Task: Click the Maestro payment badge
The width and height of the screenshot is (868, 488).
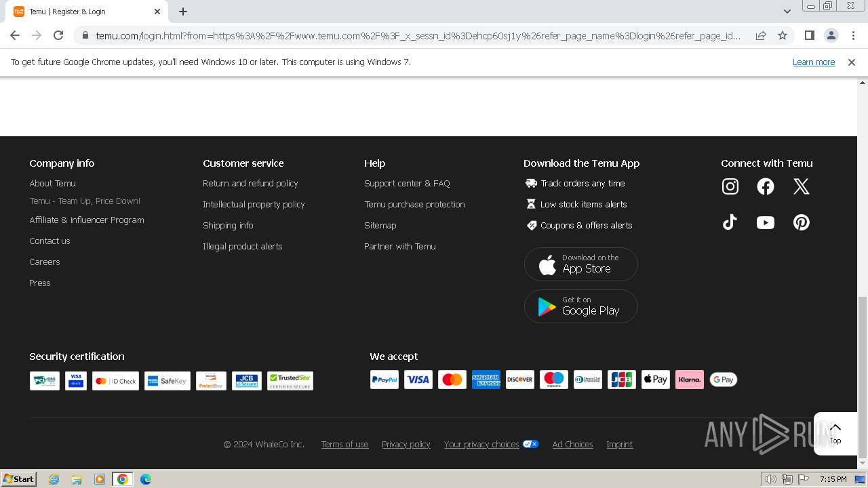Action: (554, 380)
